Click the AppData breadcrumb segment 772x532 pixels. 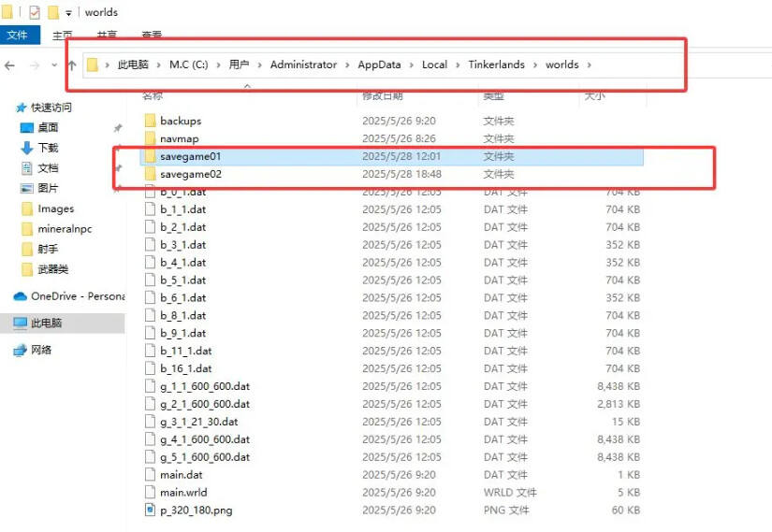tap(379, 65)
